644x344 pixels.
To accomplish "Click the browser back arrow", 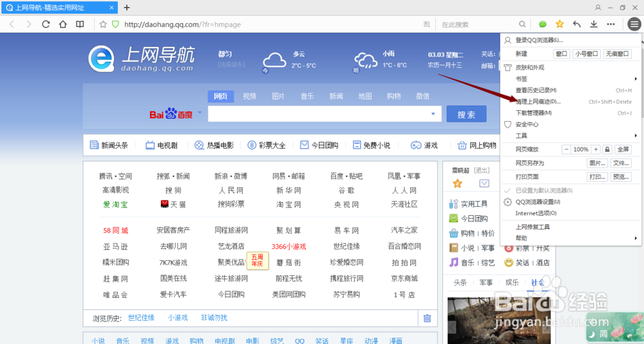I will (x=12, y=24).
